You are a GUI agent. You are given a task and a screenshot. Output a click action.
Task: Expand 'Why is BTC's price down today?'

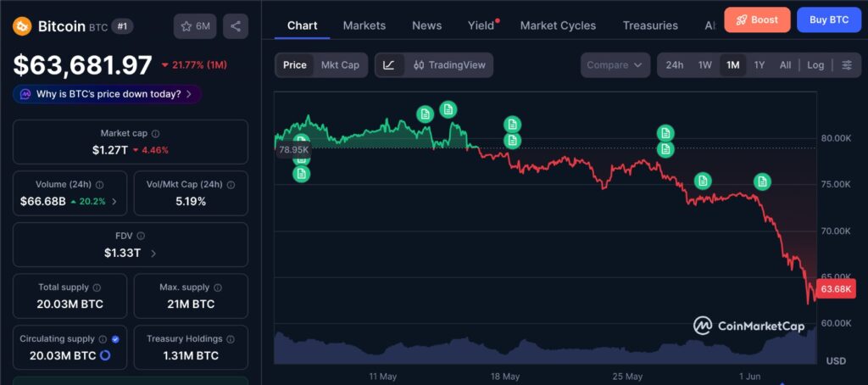tap(108, 94)
